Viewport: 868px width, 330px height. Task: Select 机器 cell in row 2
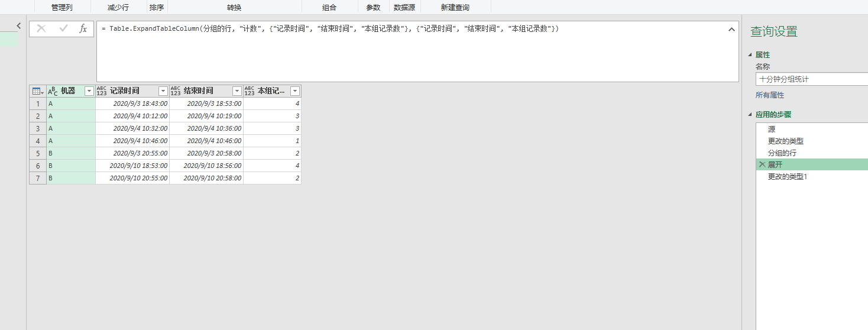[x=72, y=116]
